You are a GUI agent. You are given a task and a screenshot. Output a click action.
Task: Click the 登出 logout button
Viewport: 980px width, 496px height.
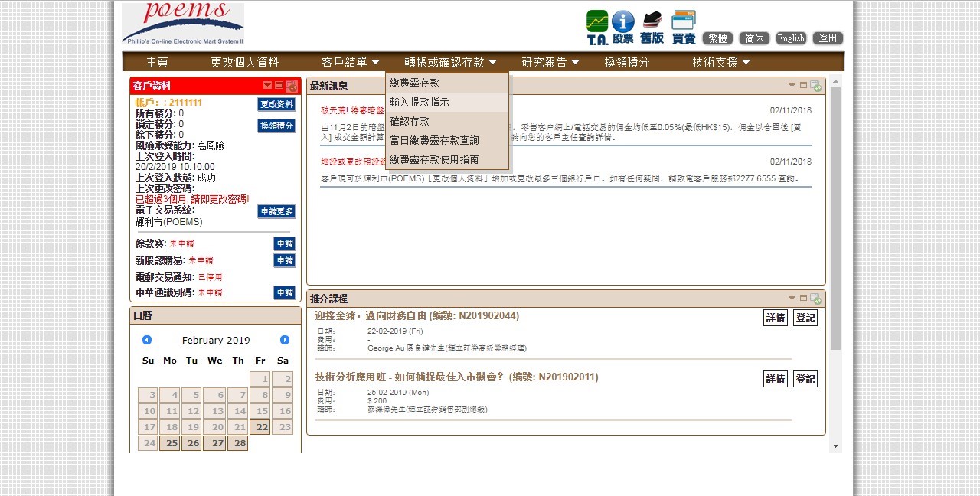[x=828, y=38]
